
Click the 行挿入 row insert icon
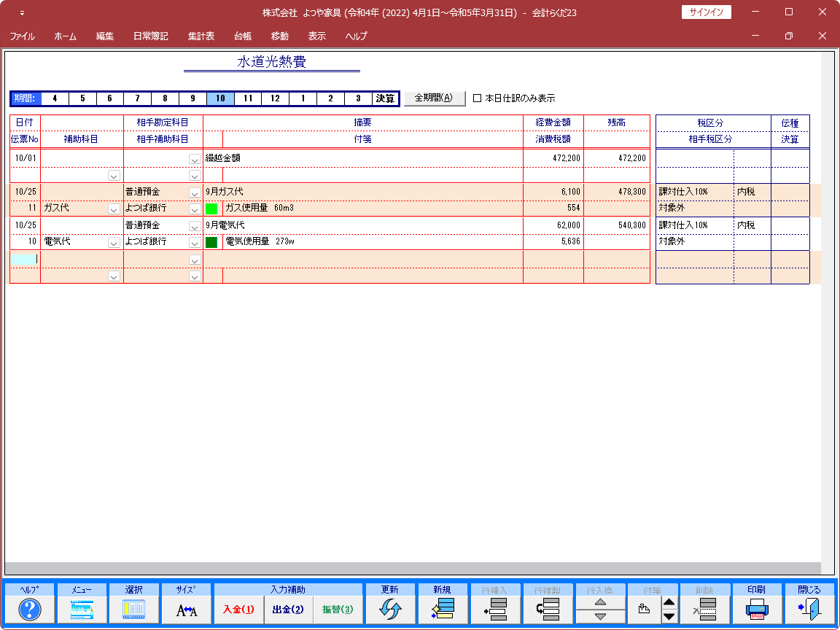click(x=495, y=610)
